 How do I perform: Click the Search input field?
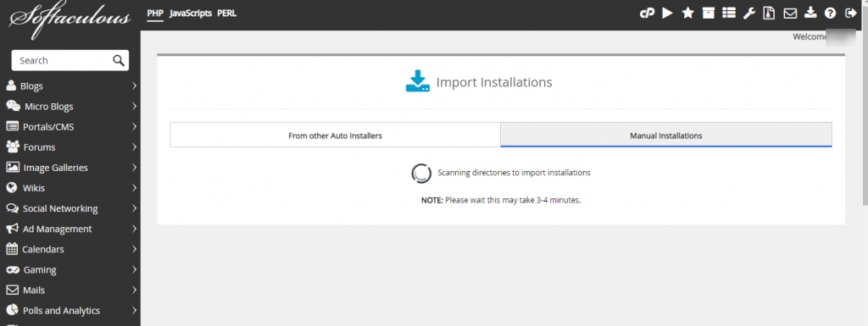tap(70, 60)
